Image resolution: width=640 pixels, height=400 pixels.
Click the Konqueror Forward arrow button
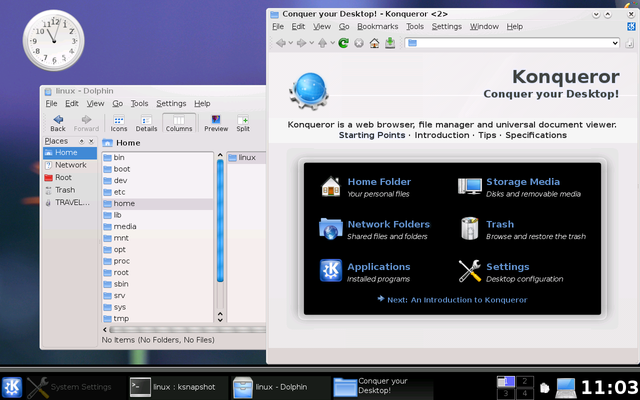click(302, 43)
